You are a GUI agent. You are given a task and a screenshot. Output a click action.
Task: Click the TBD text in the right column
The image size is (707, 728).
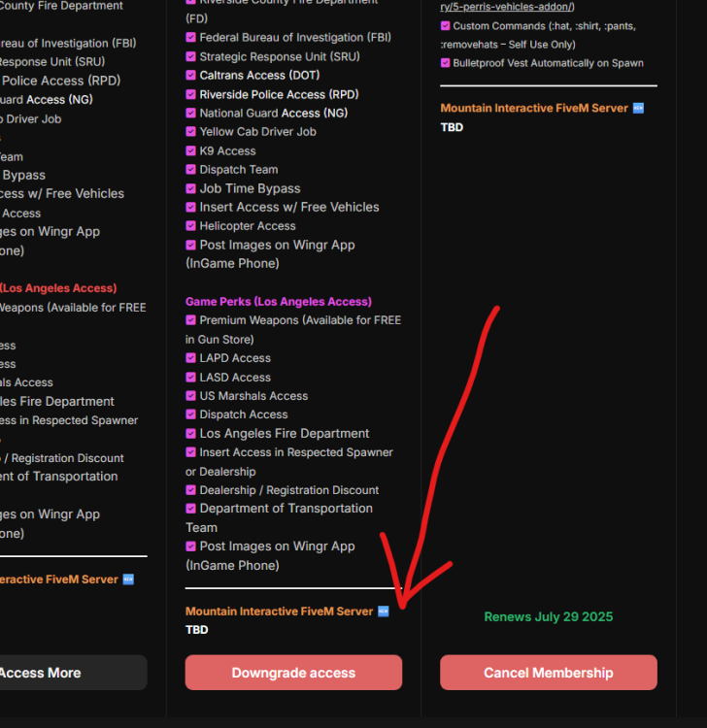click(452, 127)
